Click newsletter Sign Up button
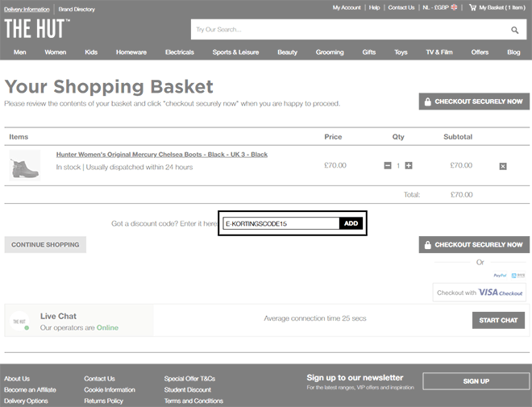 [476, 381]
